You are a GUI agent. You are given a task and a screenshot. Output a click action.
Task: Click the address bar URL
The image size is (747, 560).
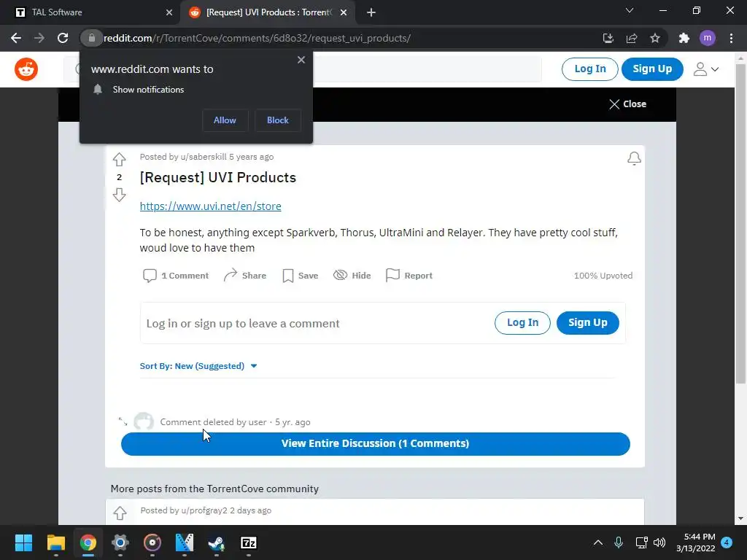pyautogui.click(x=258, y=38)
